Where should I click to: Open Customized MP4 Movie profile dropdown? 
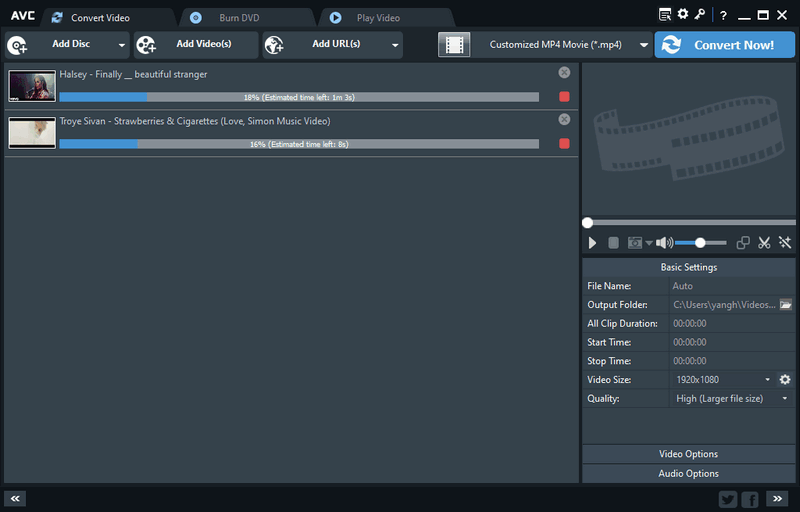click(644, 45)
